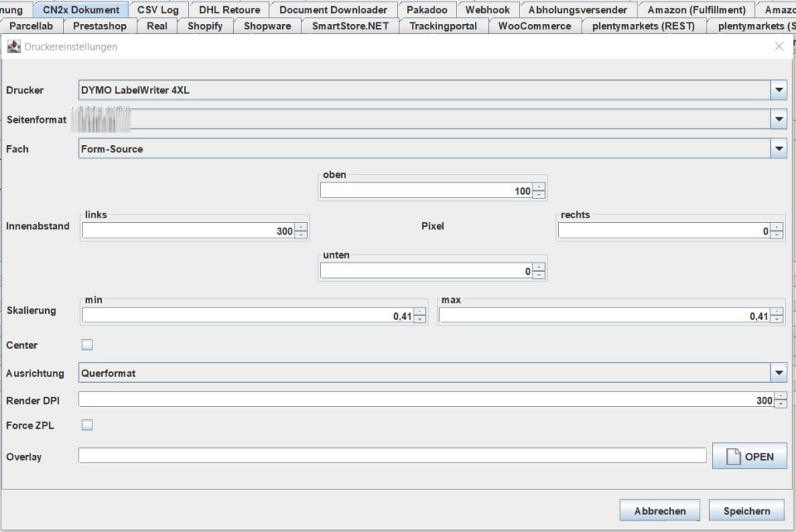This screenshot has height=532, width=796.
Task: Increase the Skalierung min value
Action: (x=420, y=311)
